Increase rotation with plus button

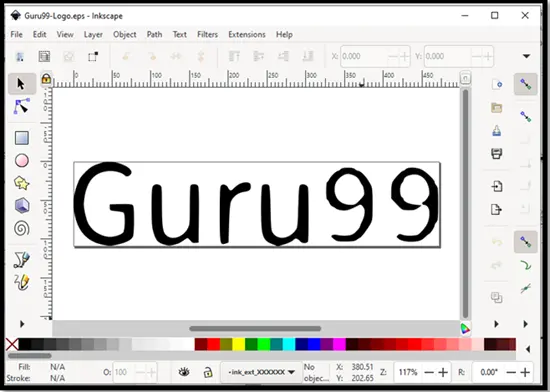[x=525, y=372]
